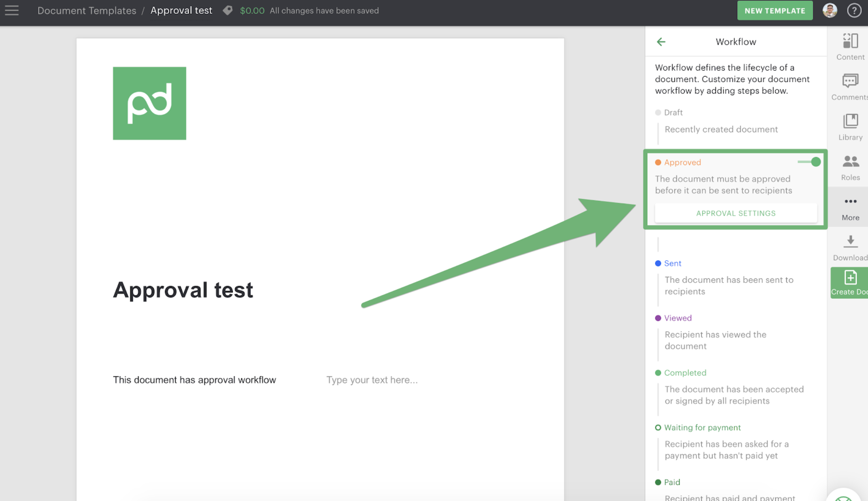This screenshot has height=501, width=868.
Task: Open the Content sidebar panel
Action: coord(850,47)
